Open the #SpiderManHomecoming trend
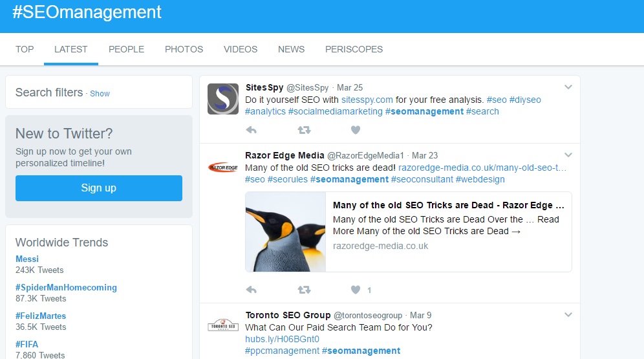The width and height of the screenshot is (644, 359). tap(66, 288)
